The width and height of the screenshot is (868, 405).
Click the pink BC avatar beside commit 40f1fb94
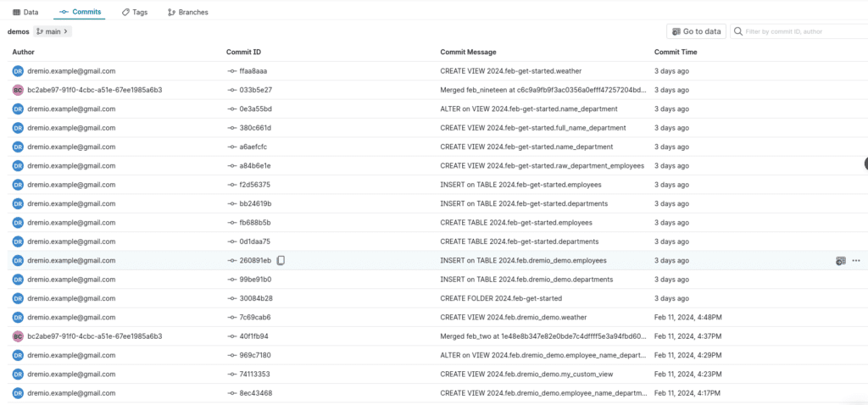(18, 336)
